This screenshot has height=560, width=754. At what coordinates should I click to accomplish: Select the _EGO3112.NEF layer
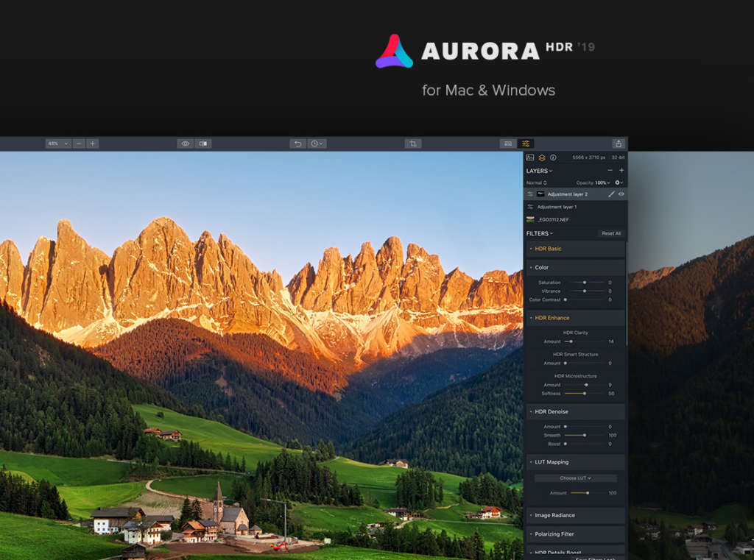tap(552, 219)
